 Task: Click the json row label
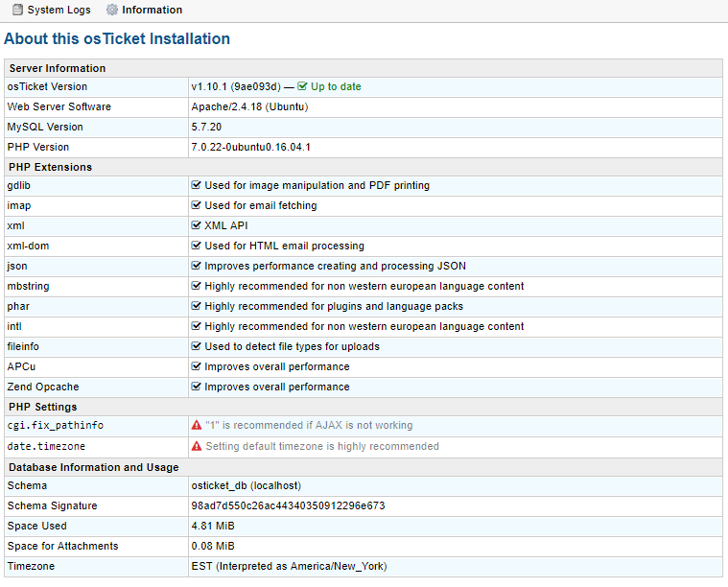point(17,266)
